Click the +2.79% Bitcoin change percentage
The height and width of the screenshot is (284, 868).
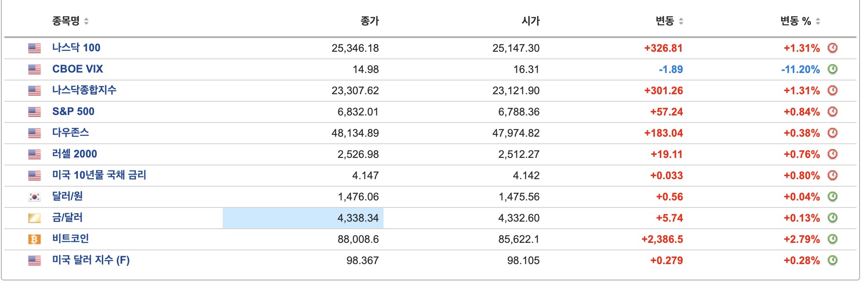click(802, 239)
